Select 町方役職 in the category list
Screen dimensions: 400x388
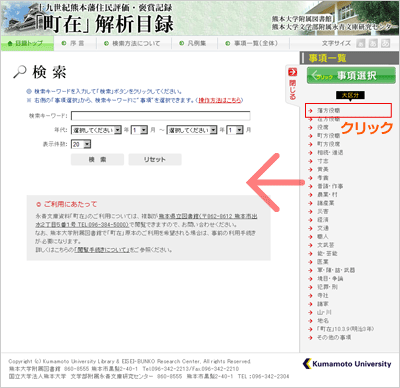click(x=328, y=136)
